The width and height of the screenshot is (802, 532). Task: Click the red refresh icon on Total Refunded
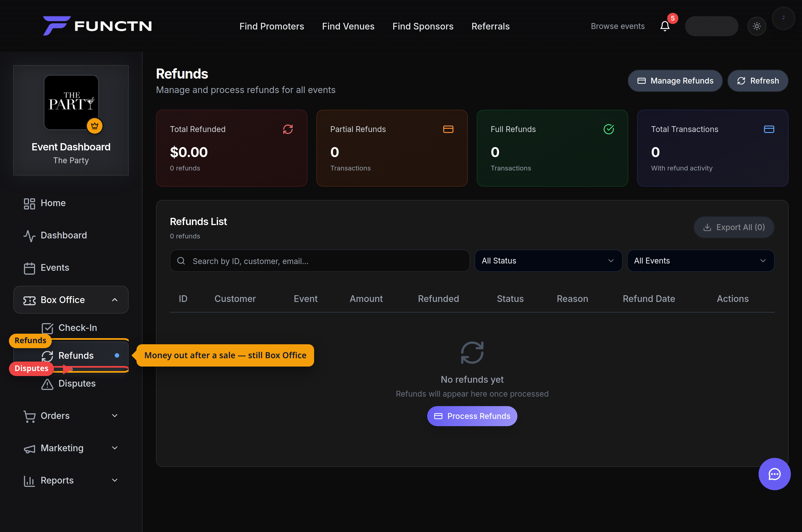(x=288, y=129)
